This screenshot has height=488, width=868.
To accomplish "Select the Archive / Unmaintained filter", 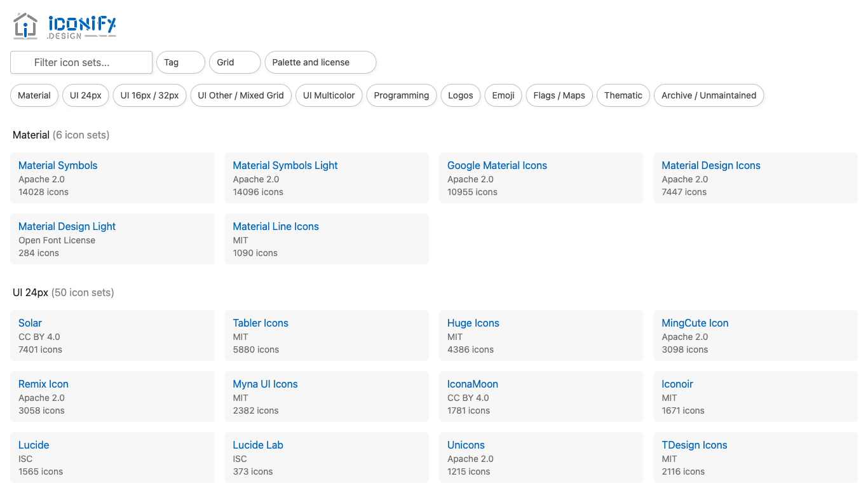I will pos(709,95).
